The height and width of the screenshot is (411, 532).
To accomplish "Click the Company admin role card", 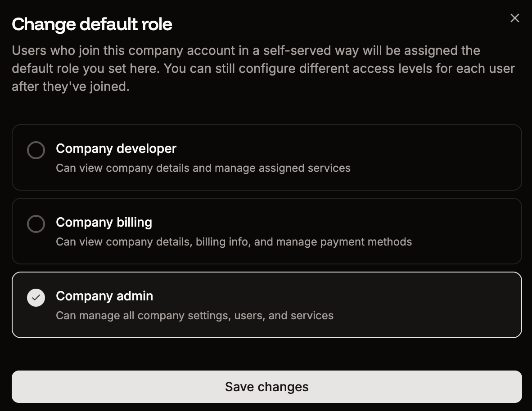I will [266, 305].
